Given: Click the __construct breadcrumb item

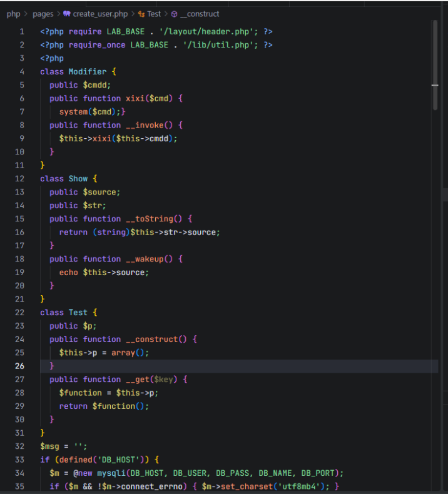Looking at the screenshot, I should click(200, 14).
